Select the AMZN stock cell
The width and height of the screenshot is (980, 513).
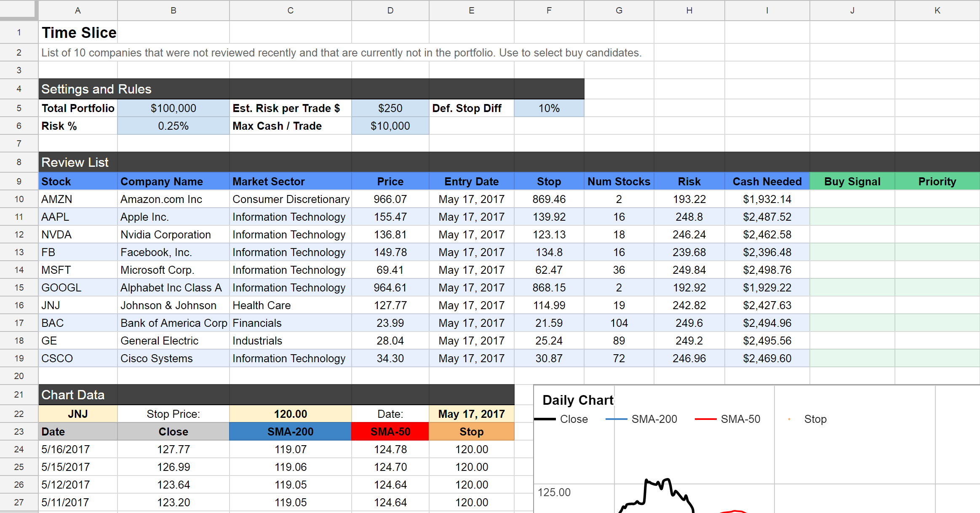[x=78, y=199]
